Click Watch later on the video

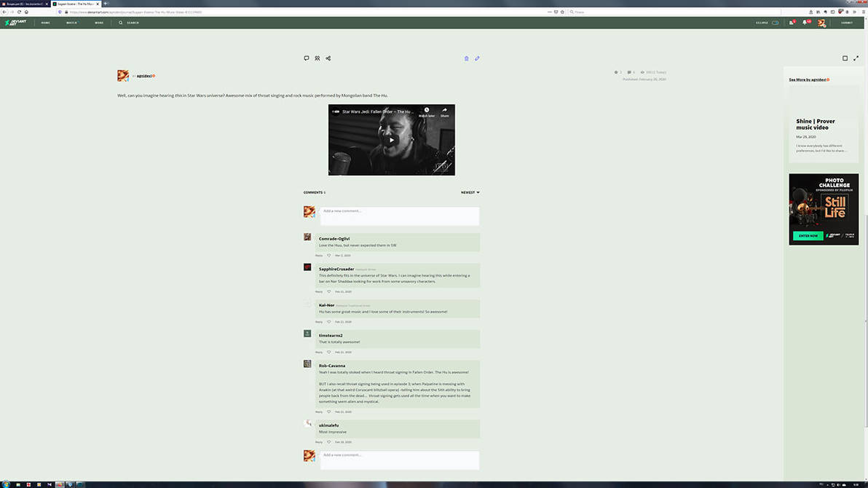(x=426, y=112)
